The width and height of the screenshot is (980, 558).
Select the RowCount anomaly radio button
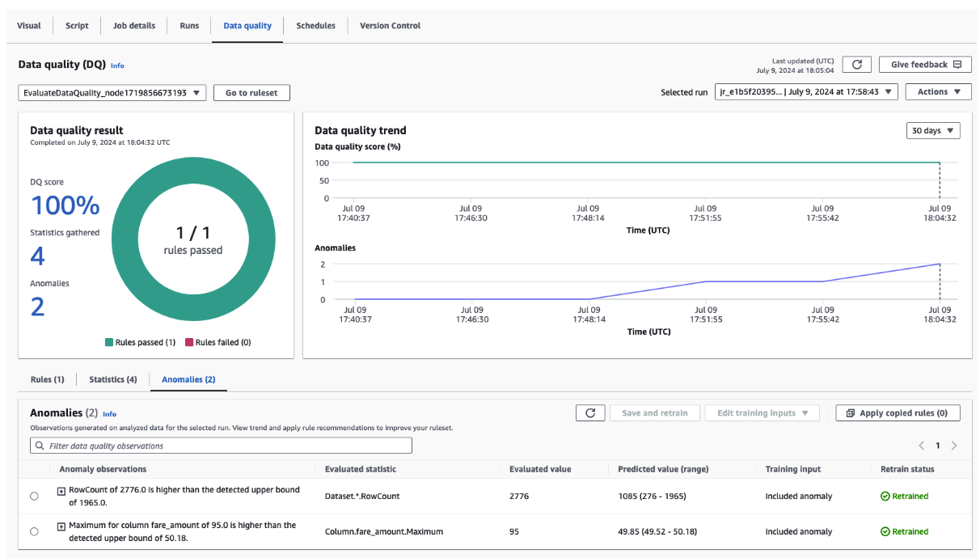point(34,497)
